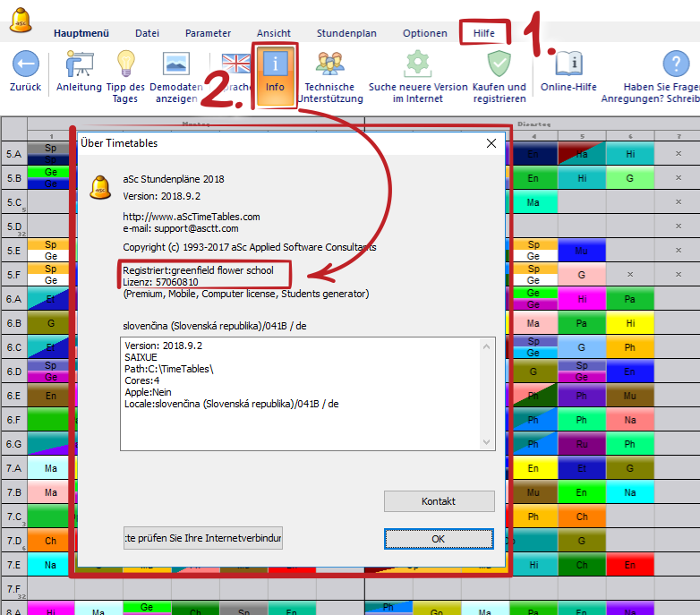The width and height of the screenshot is (700, 615).
Task: Click purple Ru card in 6.G row
Action: (582, 444)
